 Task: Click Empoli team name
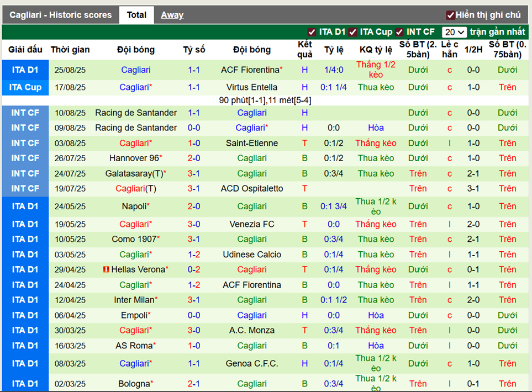pos(134,315)
